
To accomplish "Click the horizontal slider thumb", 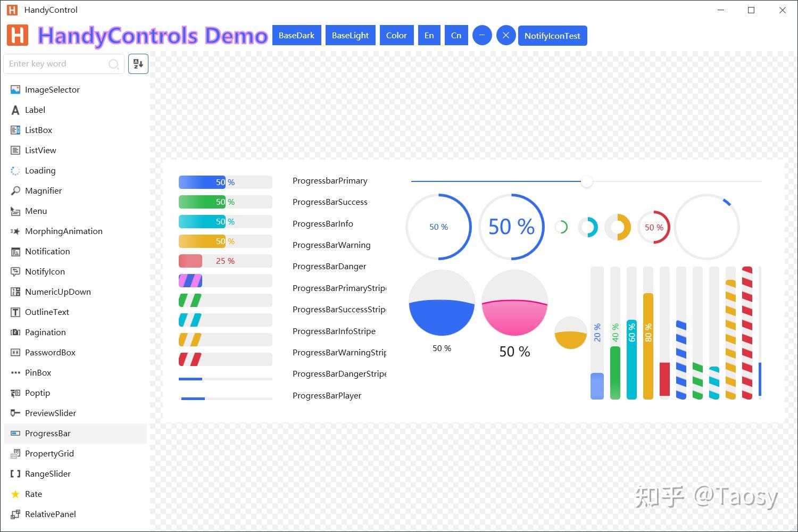I will coord(587,181).
